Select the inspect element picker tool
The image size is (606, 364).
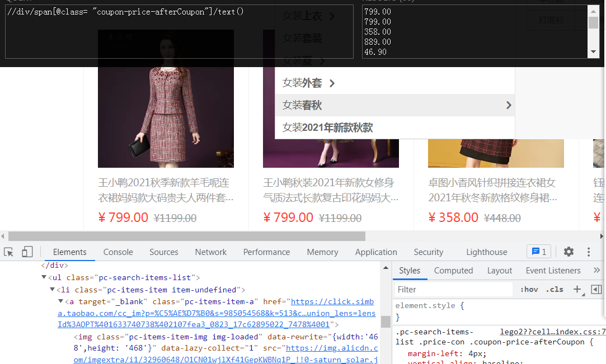(8, 252)
